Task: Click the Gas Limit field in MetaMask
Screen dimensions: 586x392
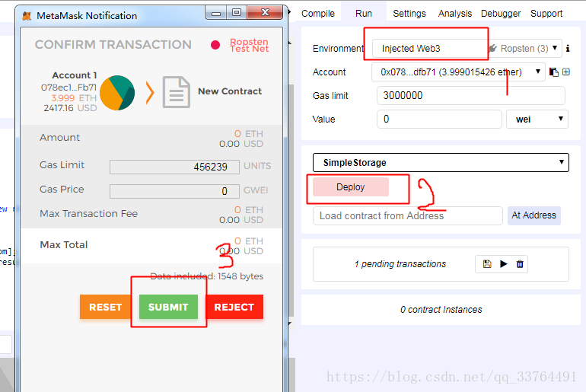Action: coord(174,167)
